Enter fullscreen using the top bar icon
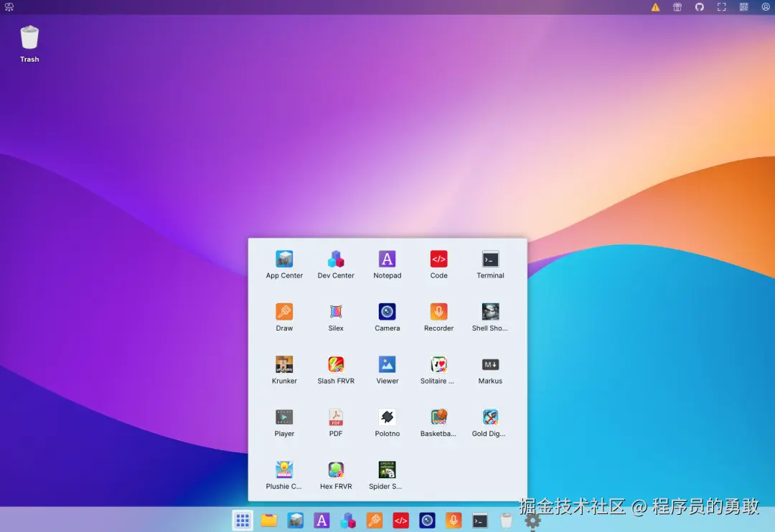Viewport: 775px width, 532px height. pos(722,7)
